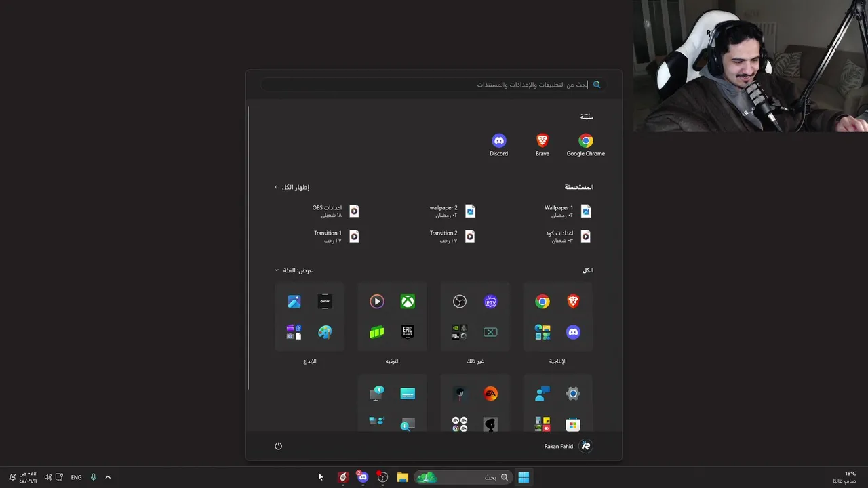Open Discord icon in الإنتاجية group
This screenshot has width=868, height=488.
pyautogui.click(x=573, y=332)
